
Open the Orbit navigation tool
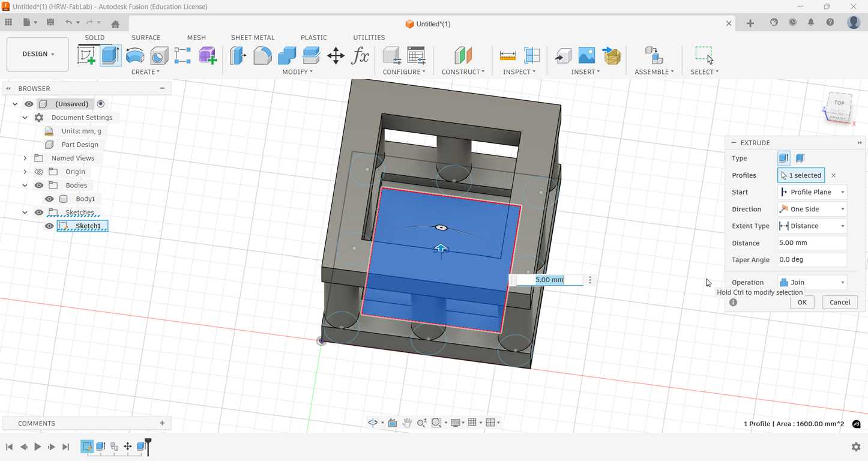click(373, 423)
